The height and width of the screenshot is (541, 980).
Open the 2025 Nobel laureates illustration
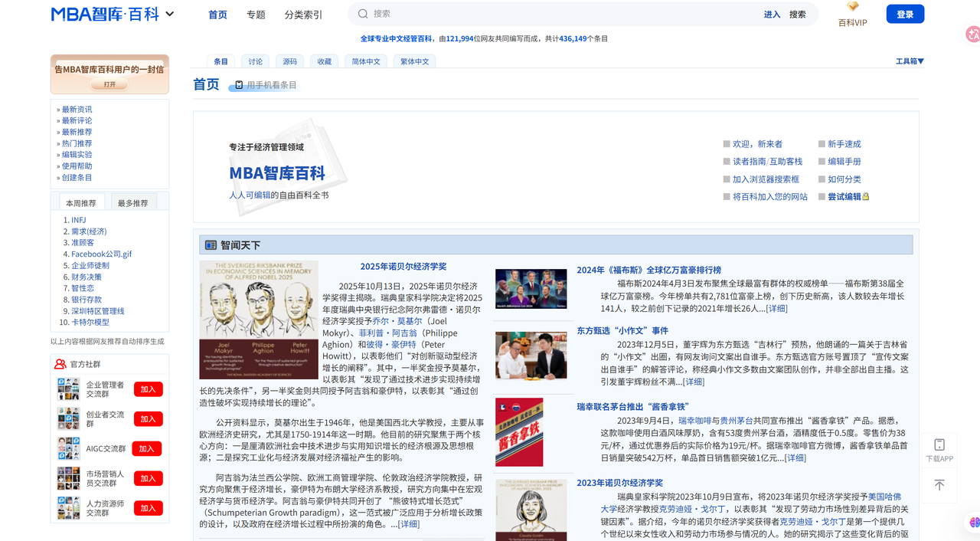(x=259, y=320)
